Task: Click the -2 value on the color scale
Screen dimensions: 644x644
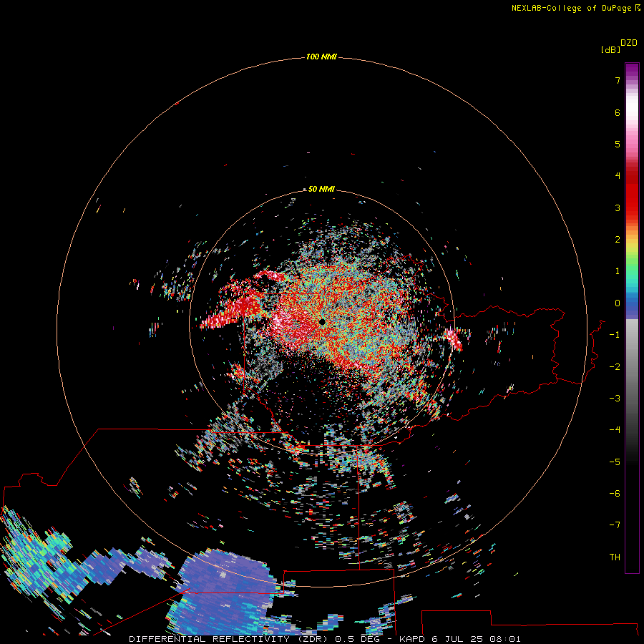Action: pos(615,367)
